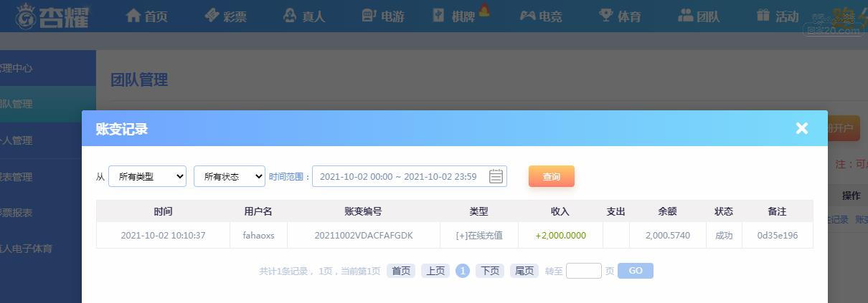Expand the 所有状态 status dropdown
The height and width of the screenshot is (303, 868).
[x=230, y=176]
